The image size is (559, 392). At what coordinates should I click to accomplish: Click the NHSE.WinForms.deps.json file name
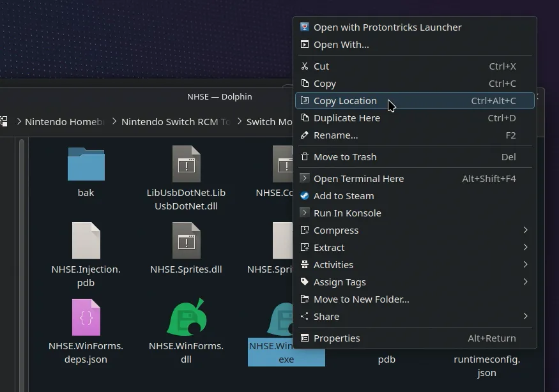(x=86, y=352)
